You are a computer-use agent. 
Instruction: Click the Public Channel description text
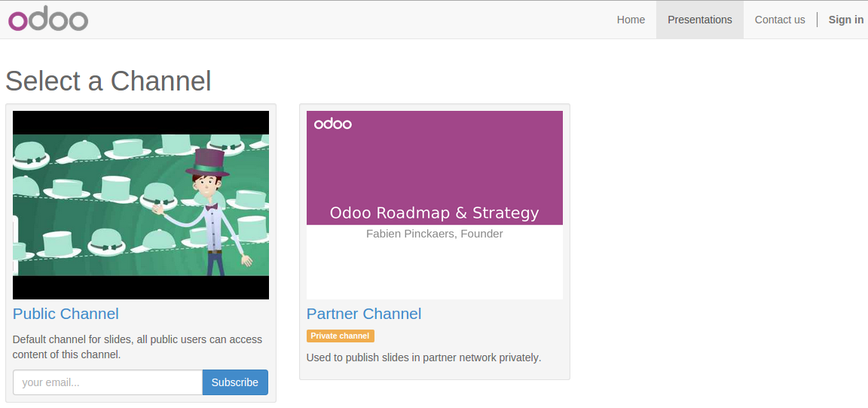pyautogui.click(x=137, y=347)
